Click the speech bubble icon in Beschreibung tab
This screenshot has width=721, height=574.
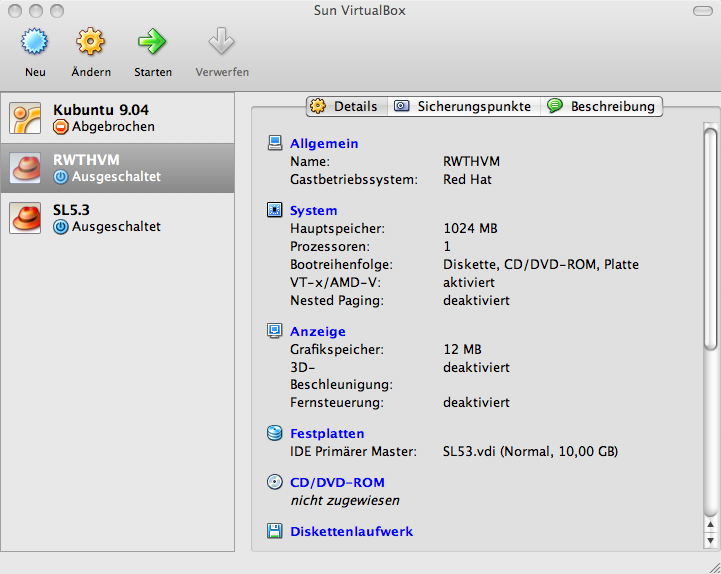click(x=555, y=106)
